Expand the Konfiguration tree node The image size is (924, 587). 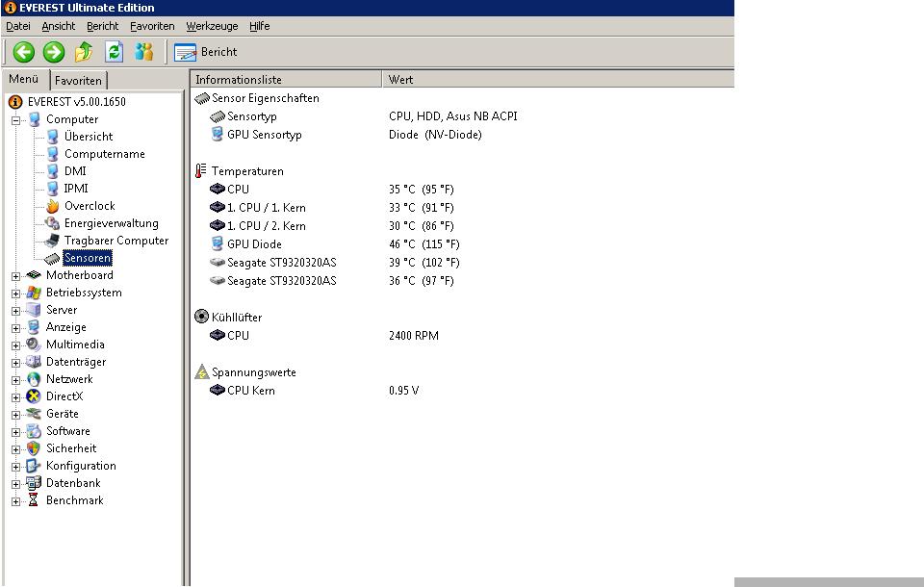tap(16, 467)
